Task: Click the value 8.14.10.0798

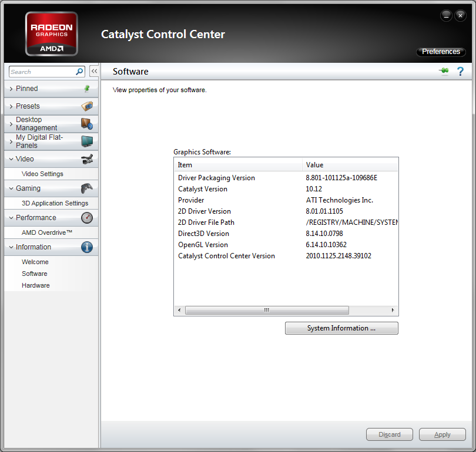Action: pos(324,234)
